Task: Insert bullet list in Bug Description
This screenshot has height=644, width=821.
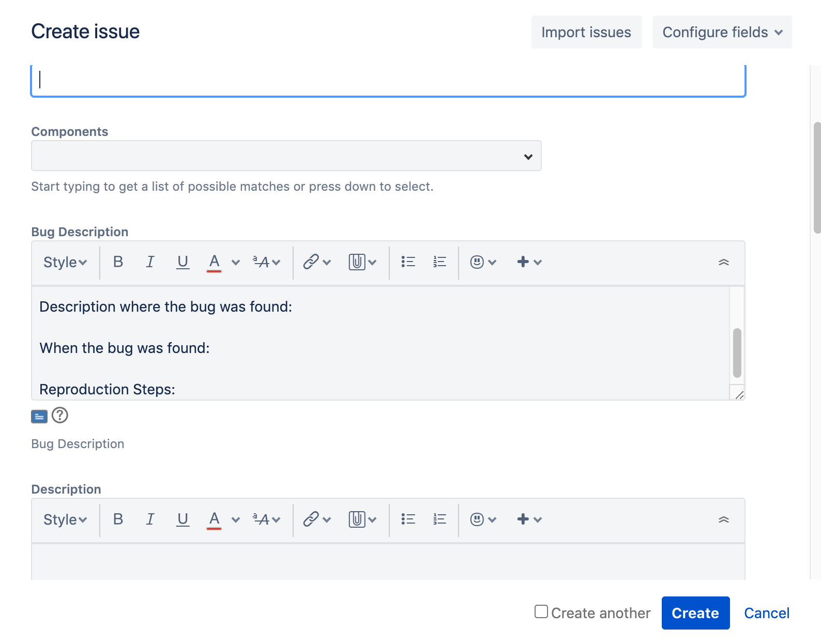Action: (x=408, y=262)
